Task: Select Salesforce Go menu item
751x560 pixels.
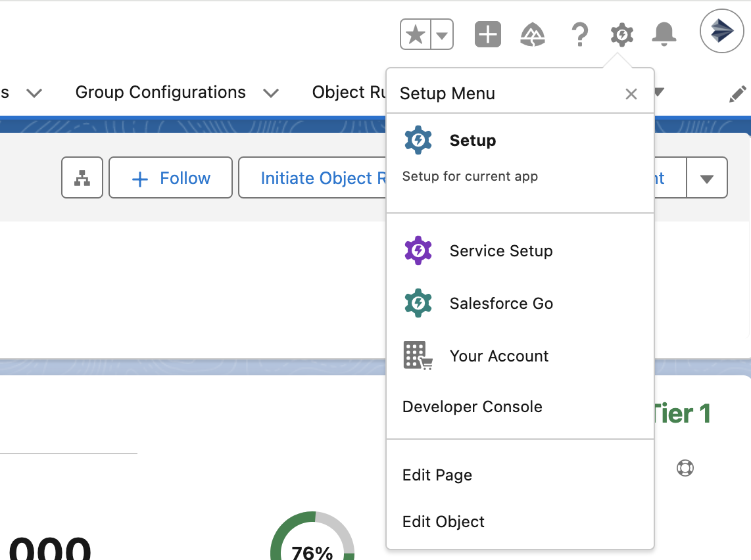Action: 520,304
